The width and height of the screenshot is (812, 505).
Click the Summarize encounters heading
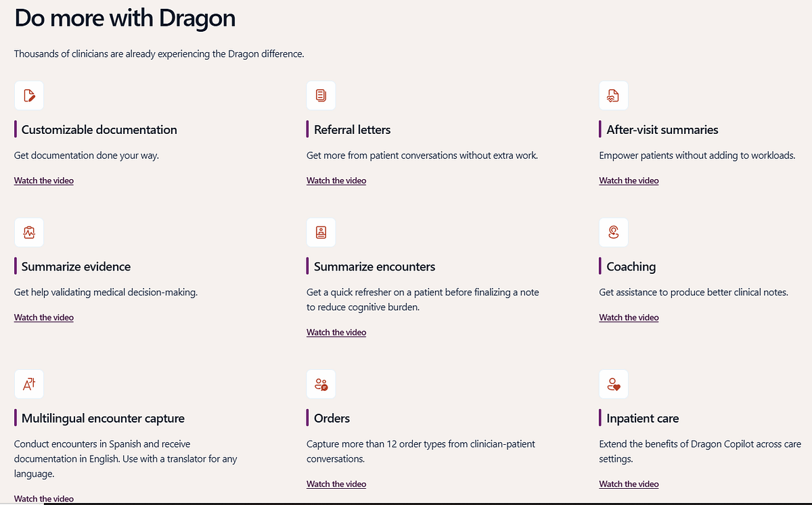coord(375,266)
